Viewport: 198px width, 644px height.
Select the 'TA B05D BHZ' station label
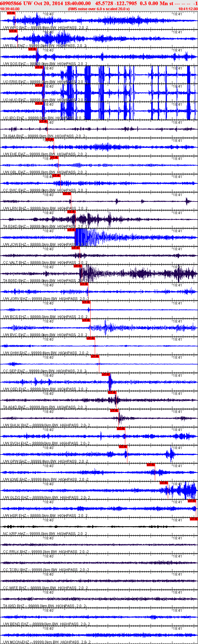click(14, 281)
